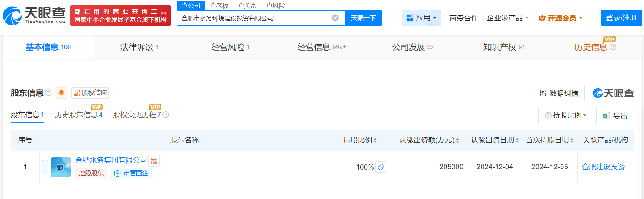Click the 股权结构 button

(90, 93)
